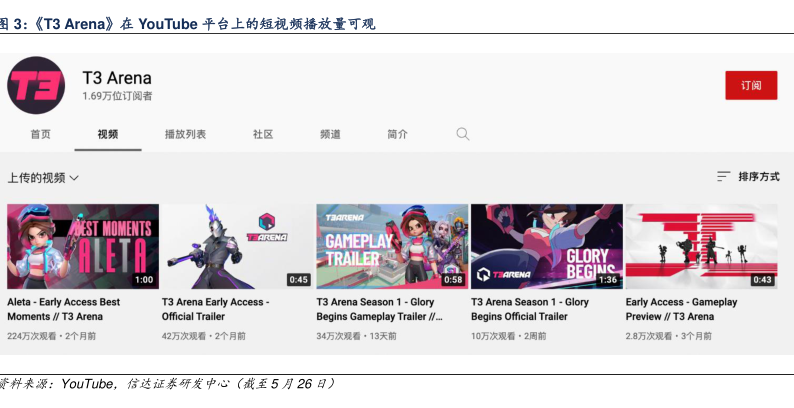Viewport: 794px width, 408px height.
Task: Click the Gameplay Trailer video thumbnail
Action: [391, 246]
